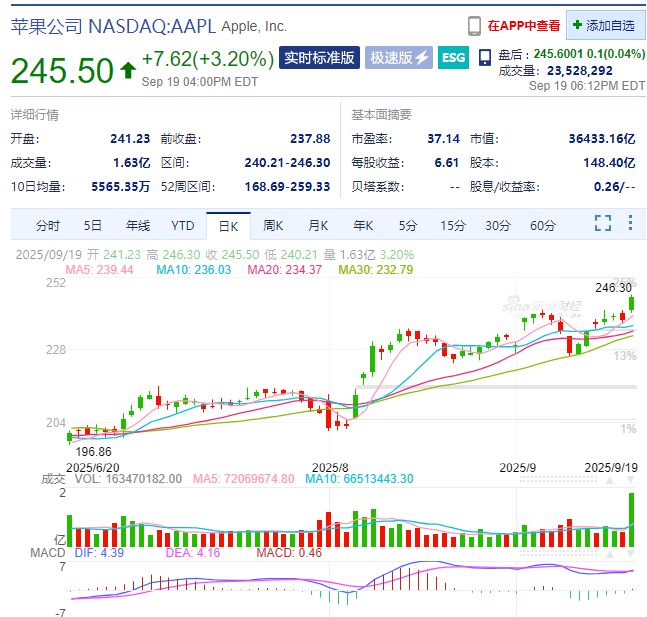Click the MACD: 0.46 label
This screenshot has width=647, height=617.
pos(289,553)
